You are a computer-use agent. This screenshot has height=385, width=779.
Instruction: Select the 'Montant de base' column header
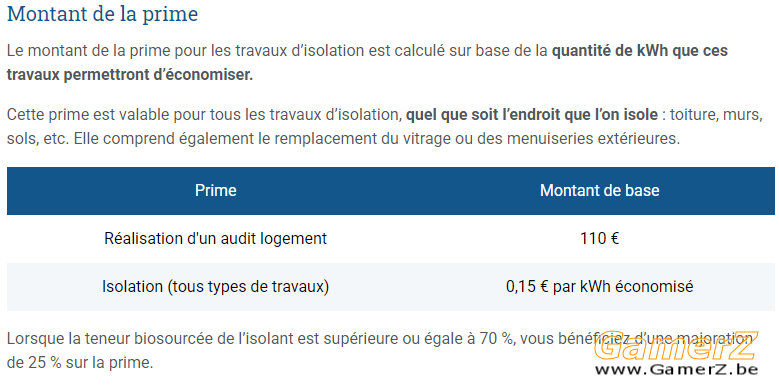pos(600,191)
